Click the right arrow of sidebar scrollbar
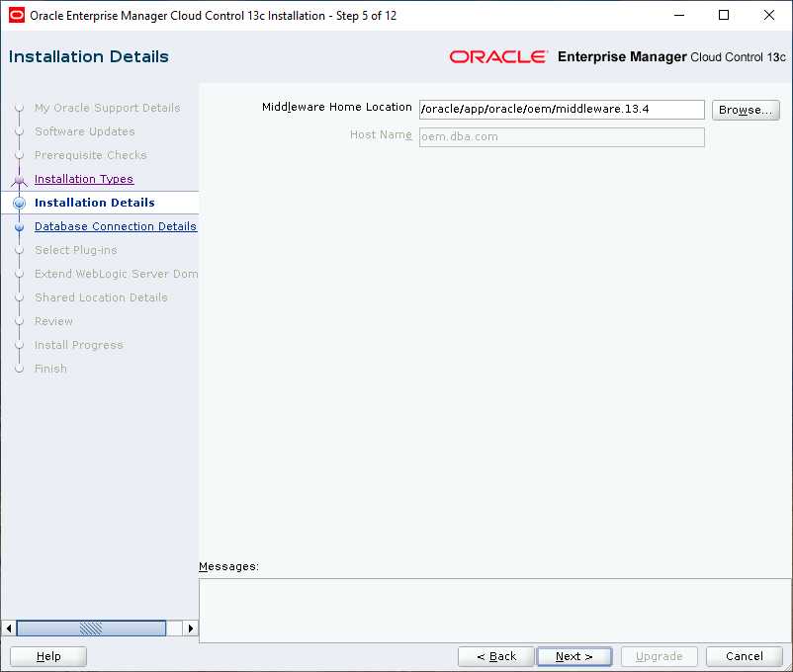Image resolution: width=793 pixels, height=672 pixels. pos(190,629)
